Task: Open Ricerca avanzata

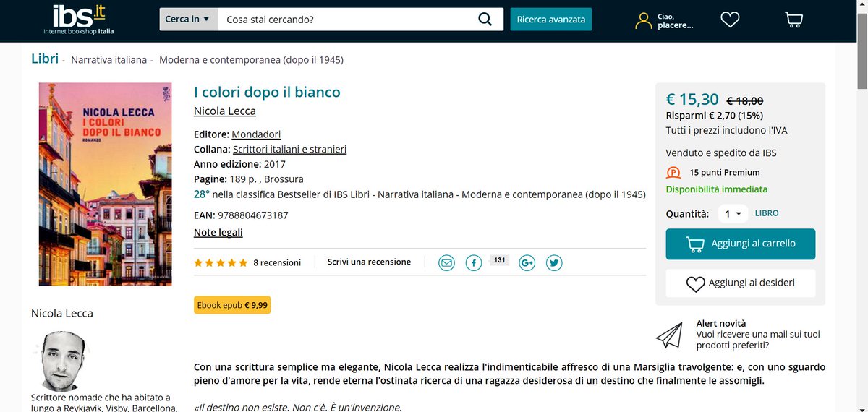Action: 551,20
